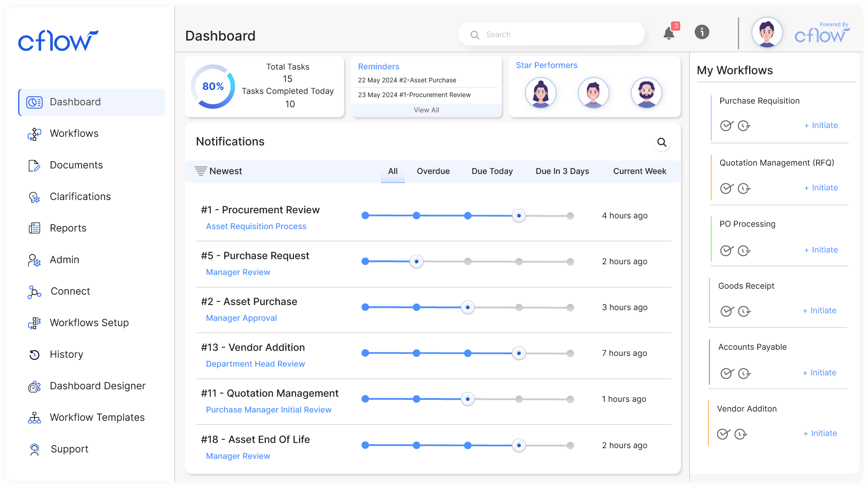
Task: Open Clarifications from the left navigation
Action: (80, 196)
